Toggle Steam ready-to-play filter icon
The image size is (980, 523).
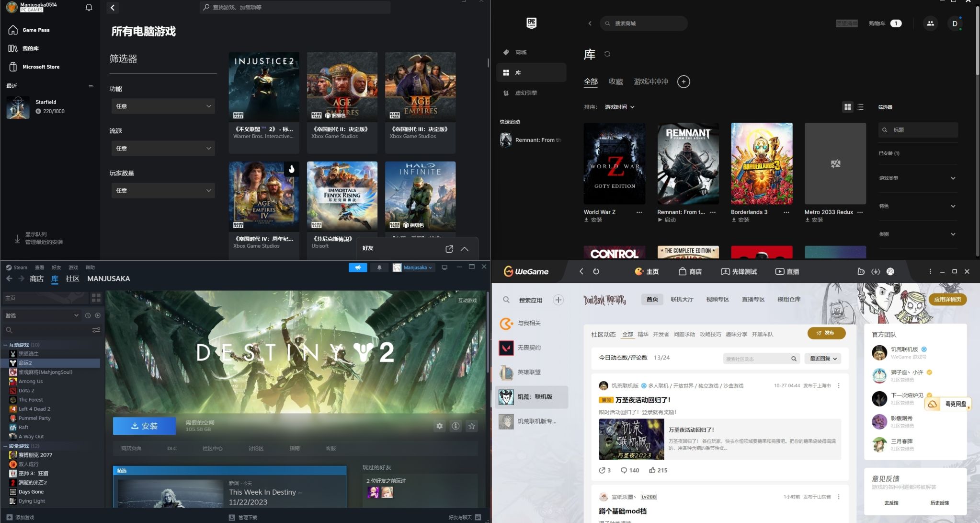click(x=98, y=315)
